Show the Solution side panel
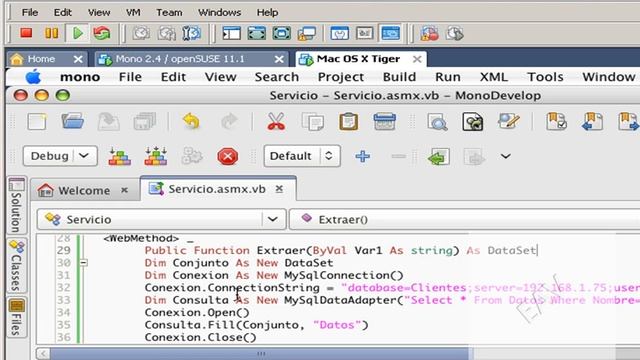This screenshot has width=640, height=360. (16, 205)
